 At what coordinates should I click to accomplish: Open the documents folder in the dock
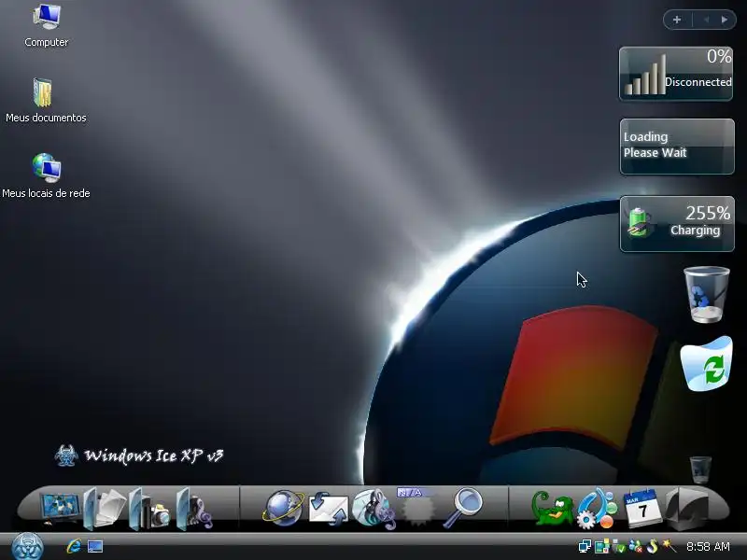[105, 509]
